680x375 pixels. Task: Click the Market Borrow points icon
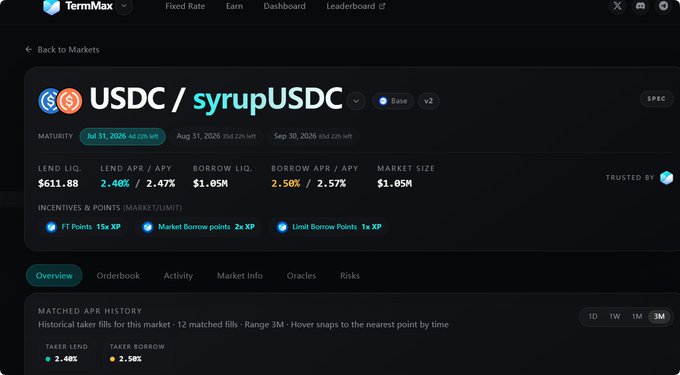pos(147,227)
